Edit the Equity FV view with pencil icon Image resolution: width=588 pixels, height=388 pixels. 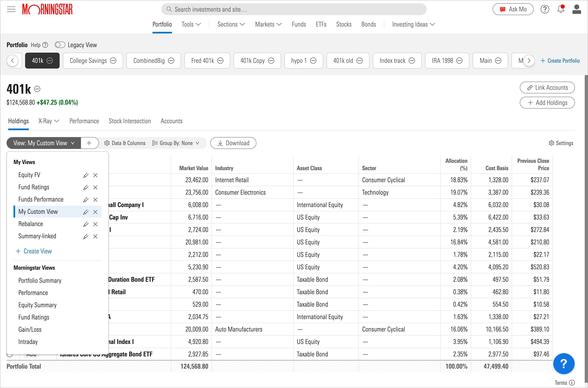coord(86,175)
